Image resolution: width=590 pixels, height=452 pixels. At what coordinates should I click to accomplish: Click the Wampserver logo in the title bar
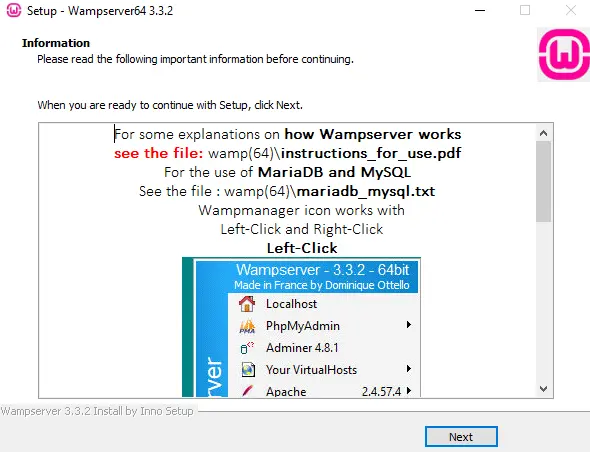click(x=14, y=11)
